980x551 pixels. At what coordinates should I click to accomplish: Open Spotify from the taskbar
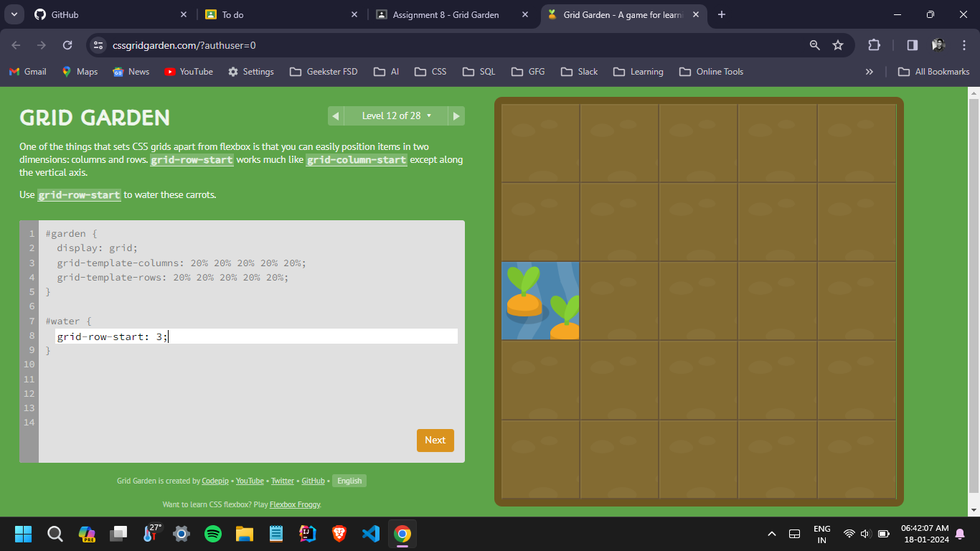point(213,534)
